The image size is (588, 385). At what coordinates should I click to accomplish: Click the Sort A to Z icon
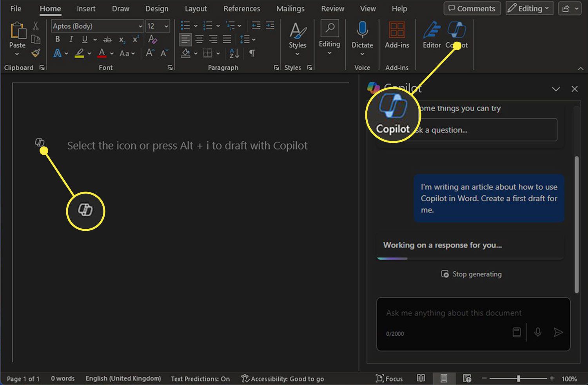(234, 53)
